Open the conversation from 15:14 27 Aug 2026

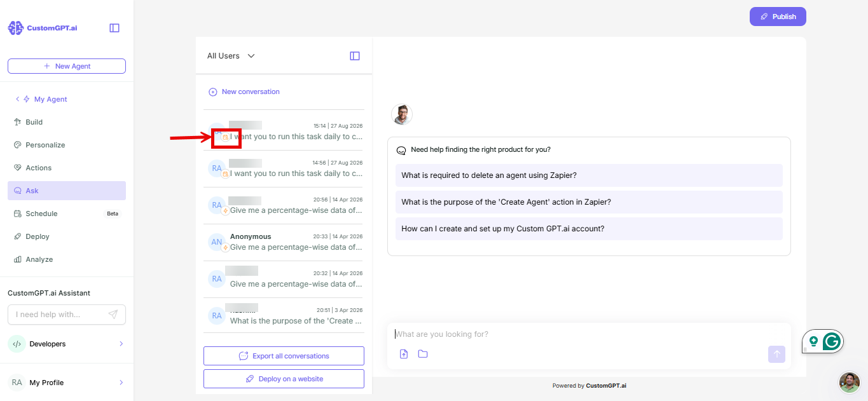coord(284,132)
